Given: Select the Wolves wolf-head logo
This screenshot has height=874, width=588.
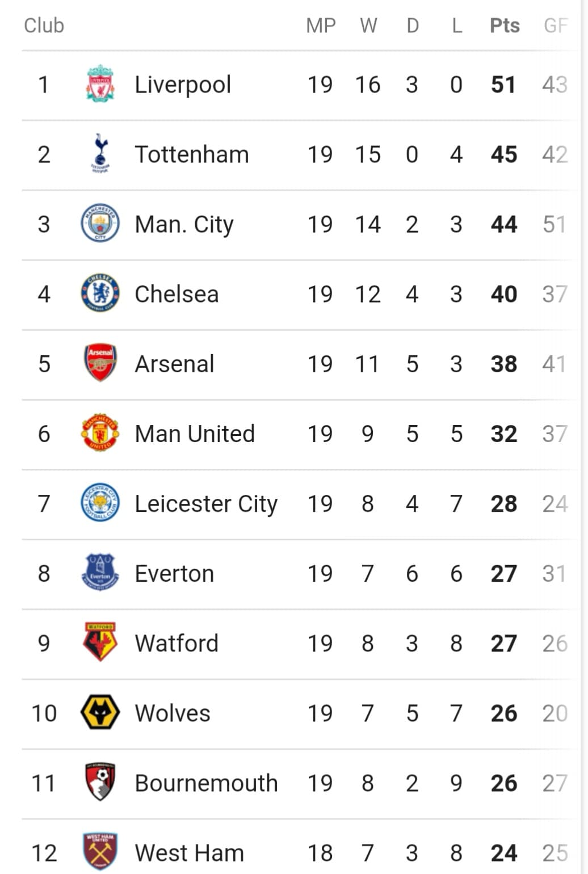Looking at the screenshot, I should (x=100, y=712).
